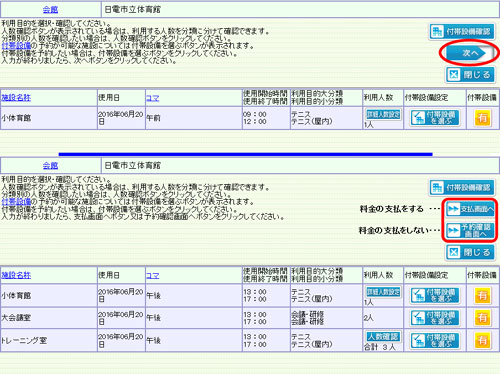Select 大会議室 facility name cell
Image resolution: width=500 pixels, height=374 pixels.
(x=49, y=318)
